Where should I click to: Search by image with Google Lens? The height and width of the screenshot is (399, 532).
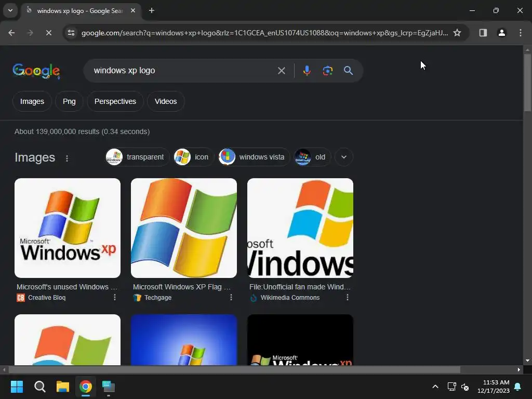(327, 71)
